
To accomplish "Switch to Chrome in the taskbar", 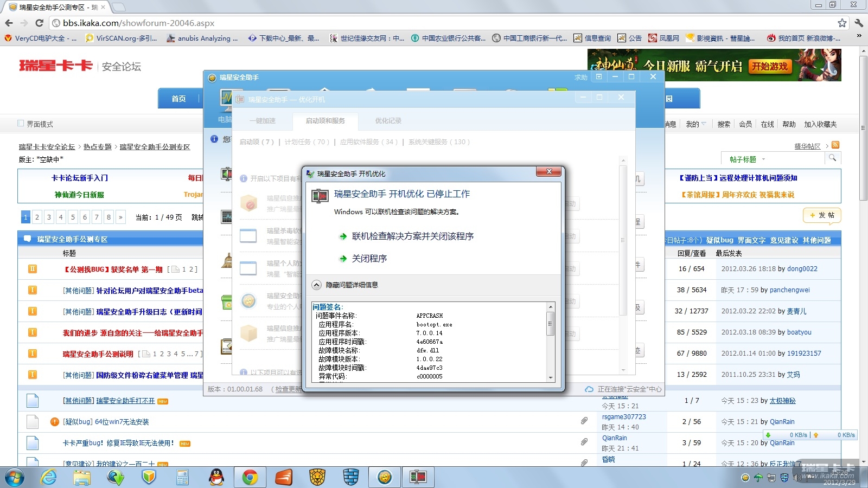I will pos(250,477).
